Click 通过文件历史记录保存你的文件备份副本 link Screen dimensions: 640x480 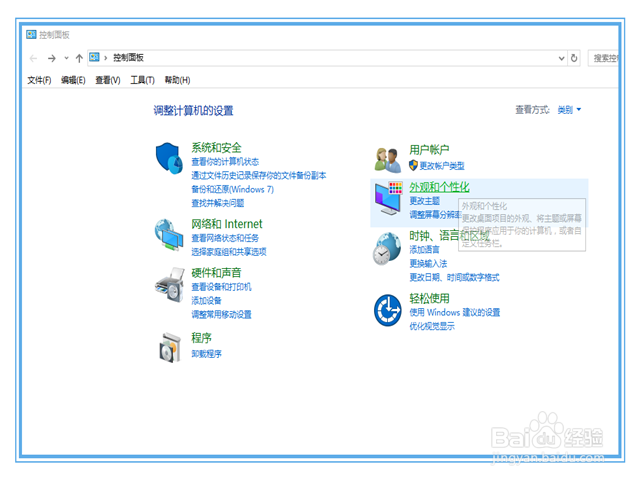[259, 176]
